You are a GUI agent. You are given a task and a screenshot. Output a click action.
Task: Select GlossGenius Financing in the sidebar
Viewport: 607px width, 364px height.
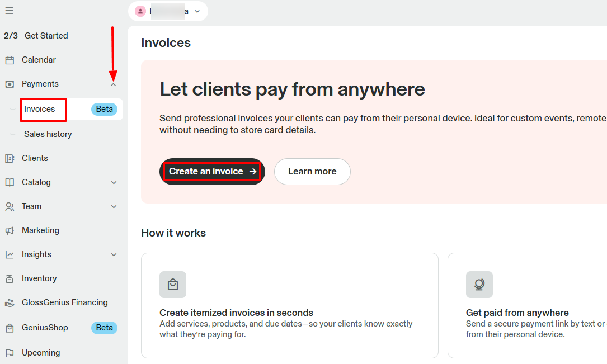[x=64, y=302]
